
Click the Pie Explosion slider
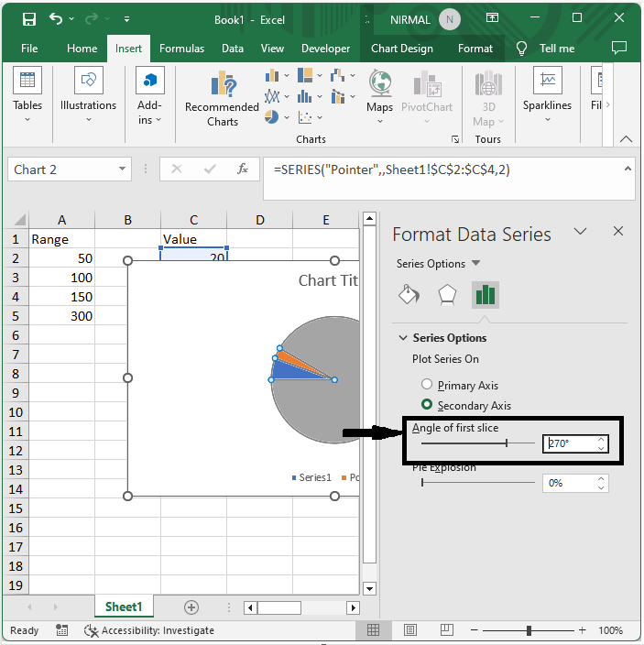478,482
